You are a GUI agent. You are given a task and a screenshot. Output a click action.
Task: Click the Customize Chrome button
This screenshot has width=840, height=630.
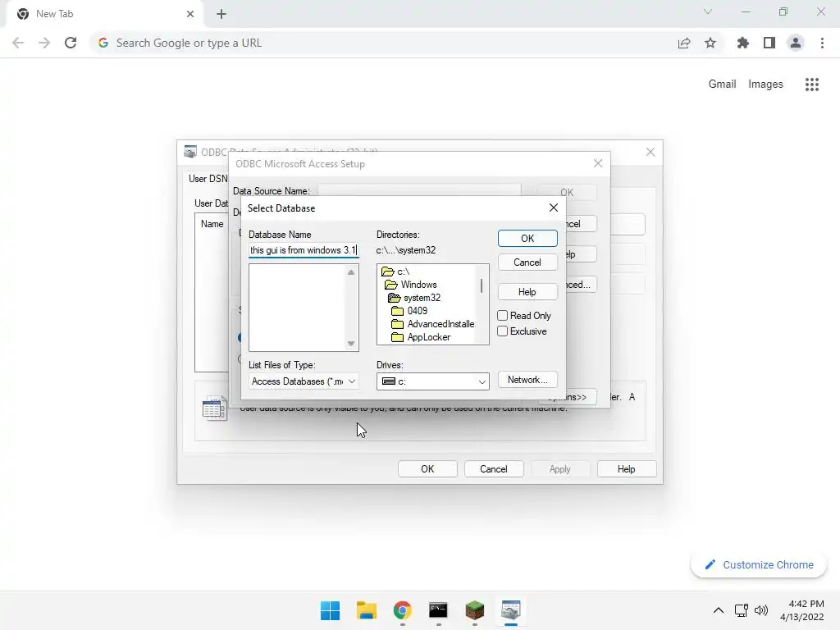point(759,565)
